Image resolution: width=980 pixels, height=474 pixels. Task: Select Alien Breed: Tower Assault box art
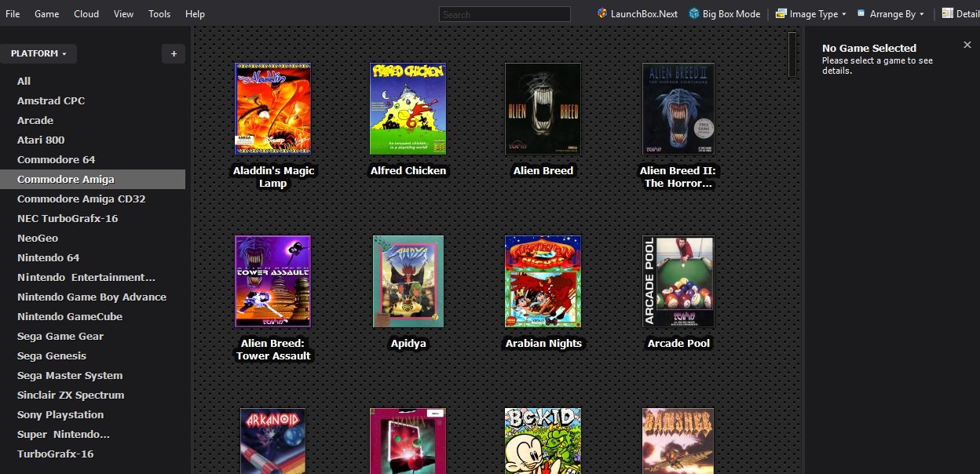pos(273,282)
